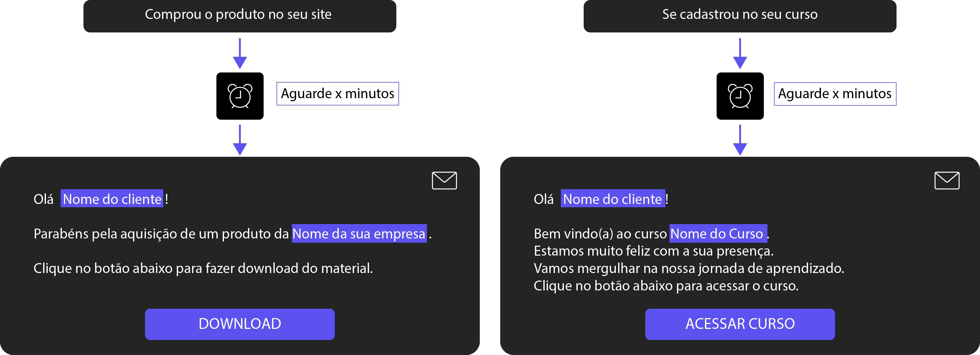Select the 'Comprou o produto no seu site' trigger
The image size is (980, 355).
pos(240,16)
